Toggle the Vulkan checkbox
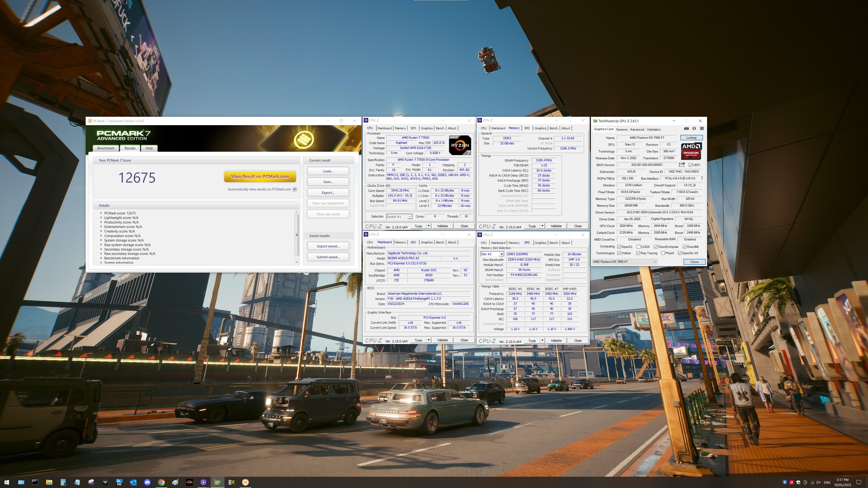868x488 pixels. coord(619,253)
